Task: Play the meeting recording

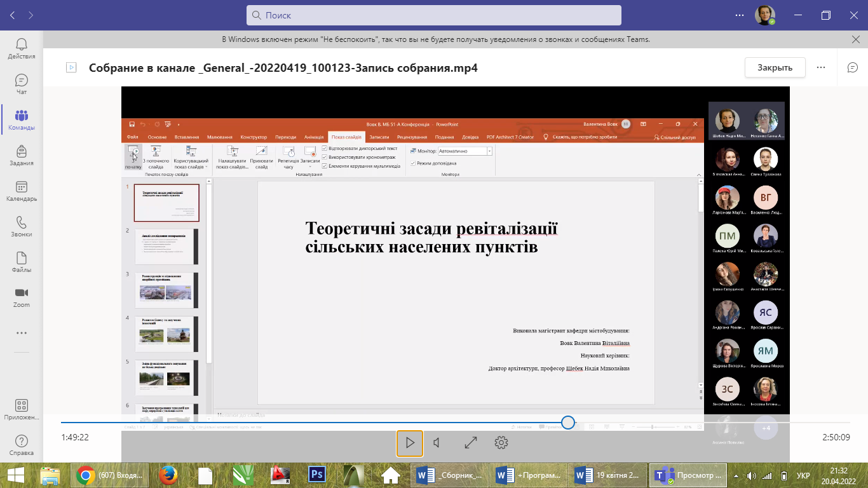Action: coord(410,443)
